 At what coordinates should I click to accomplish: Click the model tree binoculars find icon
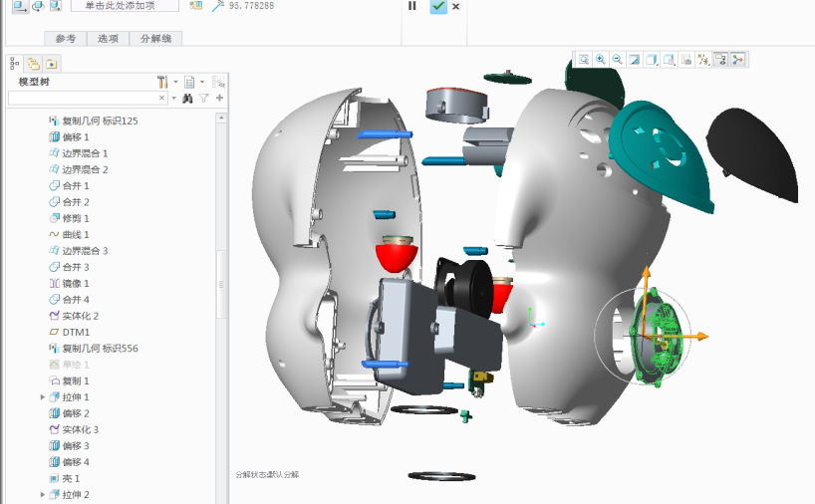[186, 99]
